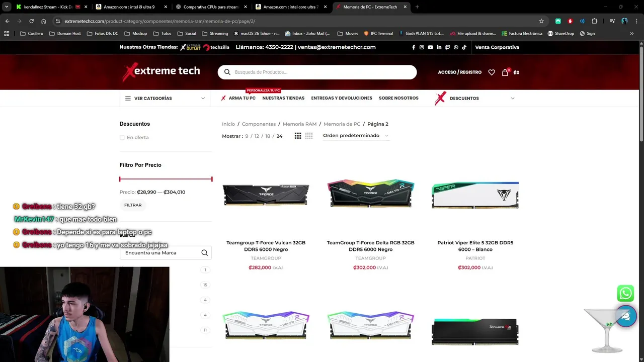Image resolution: width=644 pixels, height=362 pixels.
Task: Open Nuestras Tiendas menu item
Action: pos(283,98)
